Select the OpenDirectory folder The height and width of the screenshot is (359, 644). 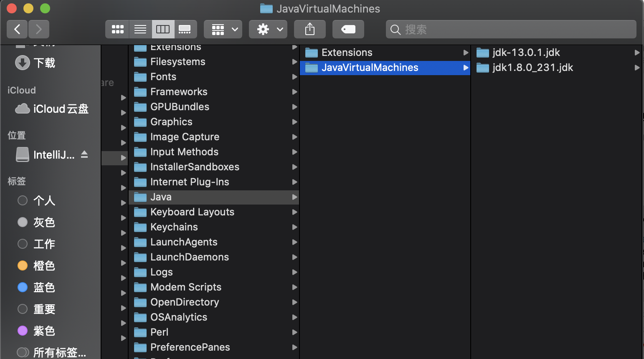pos(214,302)
